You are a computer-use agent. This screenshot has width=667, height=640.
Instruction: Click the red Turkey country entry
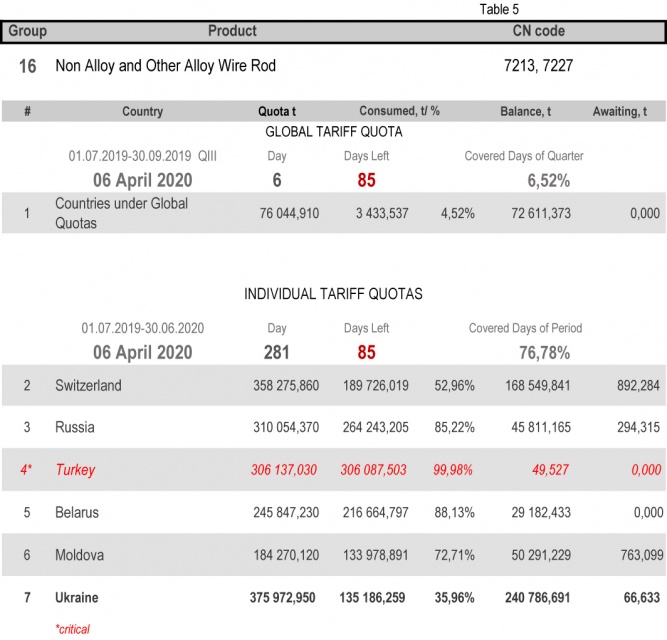(x=77, y=469)
